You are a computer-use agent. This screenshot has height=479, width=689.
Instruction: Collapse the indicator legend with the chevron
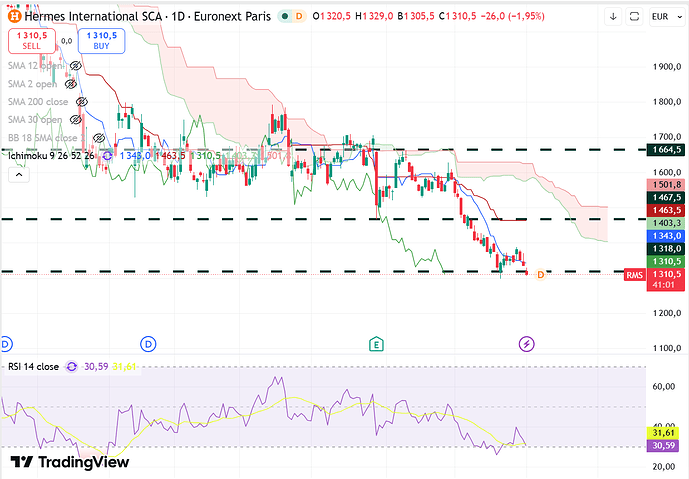19,175
